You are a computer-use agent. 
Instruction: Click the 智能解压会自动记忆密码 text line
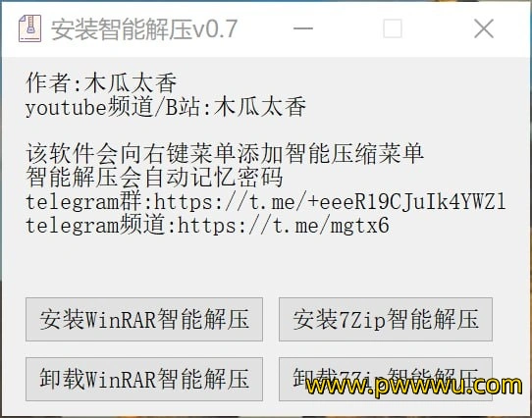(x=154, y=178)
